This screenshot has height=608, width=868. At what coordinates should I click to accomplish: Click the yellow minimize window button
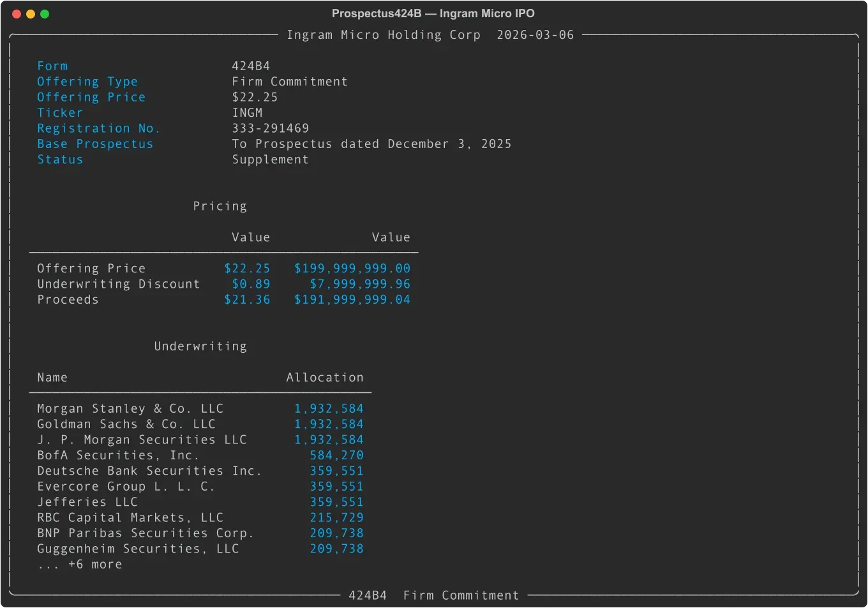[x=31, y=14]
